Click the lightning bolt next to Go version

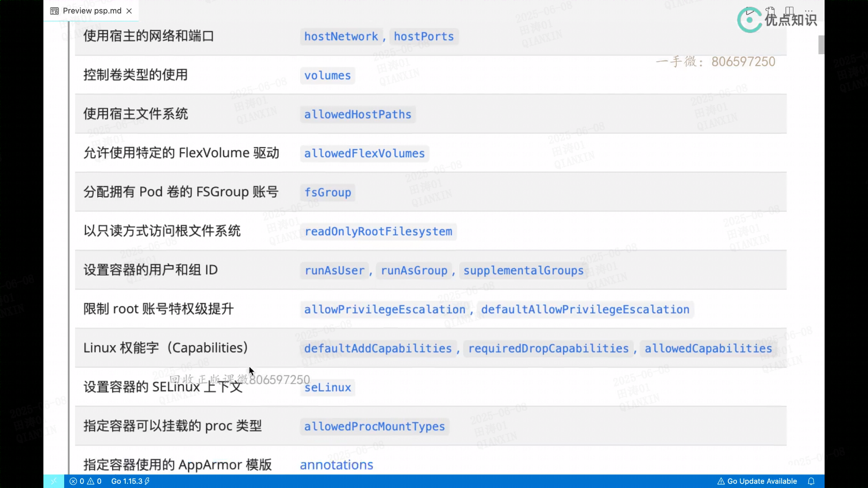147,481
